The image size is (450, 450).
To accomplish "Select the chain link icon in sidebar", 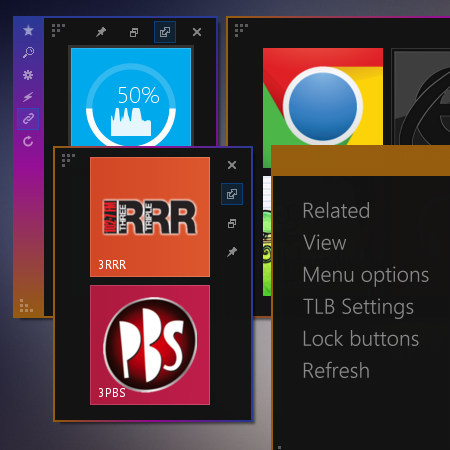I will 28,119.
